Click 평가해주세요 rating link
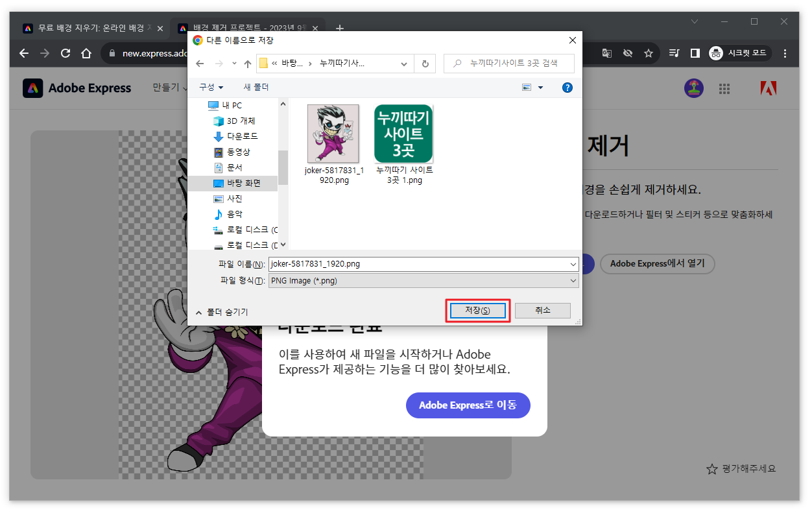The height and width of the screenshot is (515, 812). tap(741, 468)
